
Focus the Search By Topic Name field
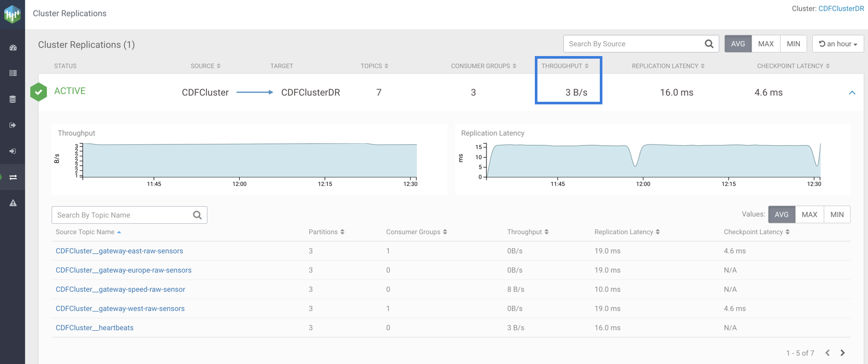click(122, 215)
